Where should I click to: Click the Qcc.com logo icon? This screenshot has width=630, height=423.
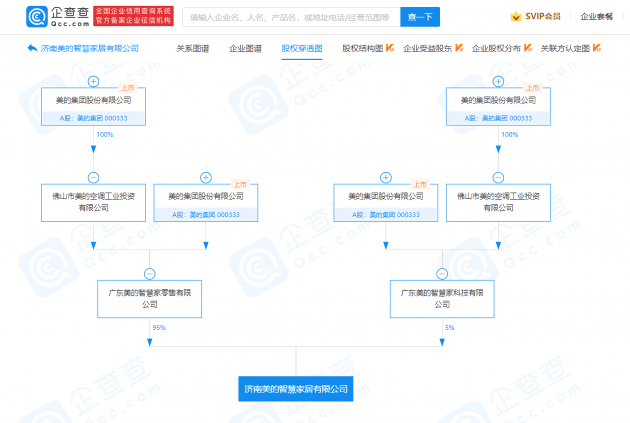37,16
